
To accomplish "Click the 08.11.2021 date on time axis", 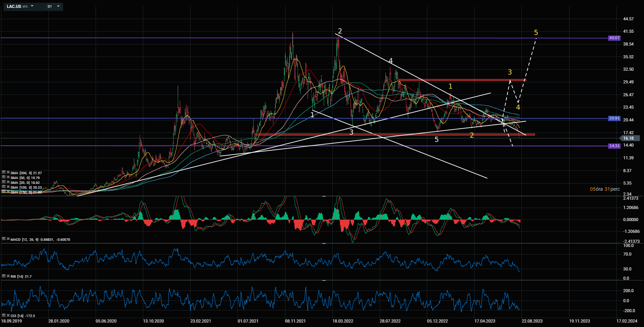I will (295, 321).
